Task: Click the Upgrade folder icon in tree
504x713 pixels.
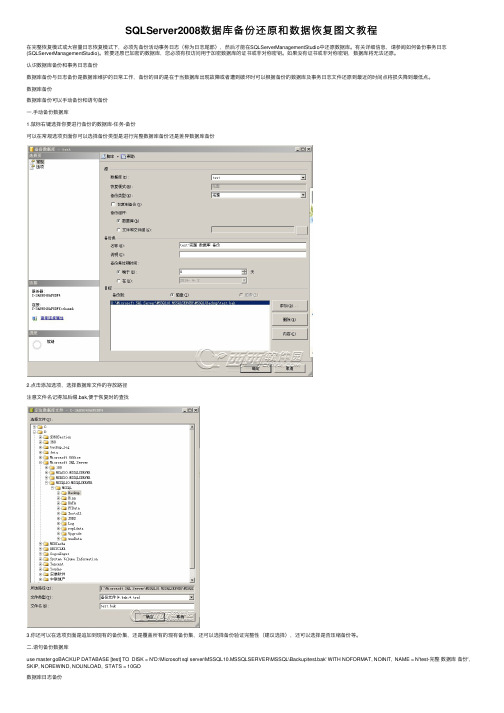Action: pos(64,533)
